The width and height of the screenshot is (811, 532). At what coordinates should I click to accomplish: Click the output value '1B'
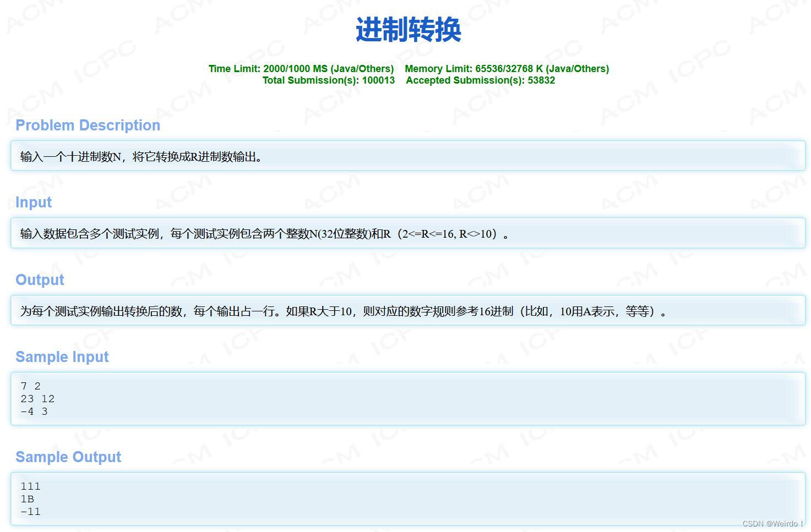pyautogui.click(x=26, y=499)
